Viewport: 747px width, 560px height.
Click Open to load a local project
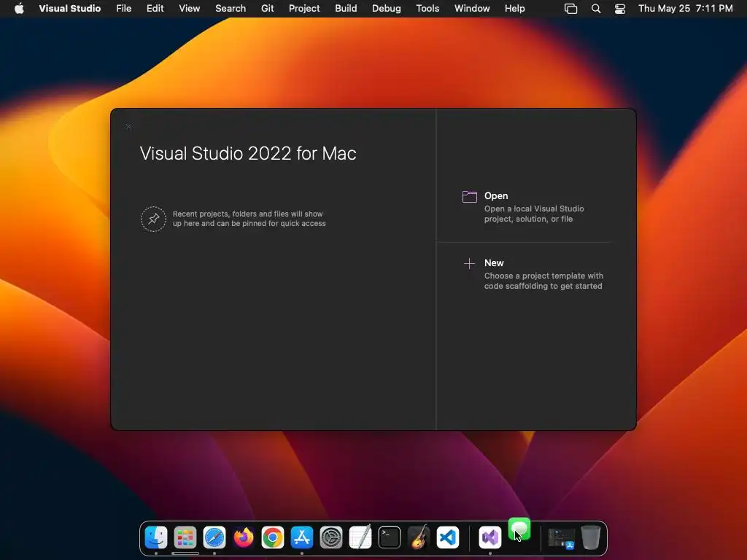[x=496, y=195]
